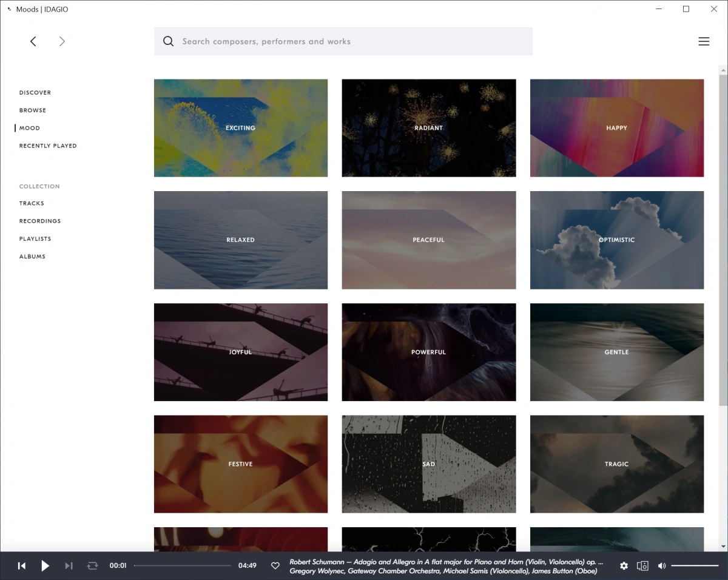Open the Sad mood tile

(429, 464)
